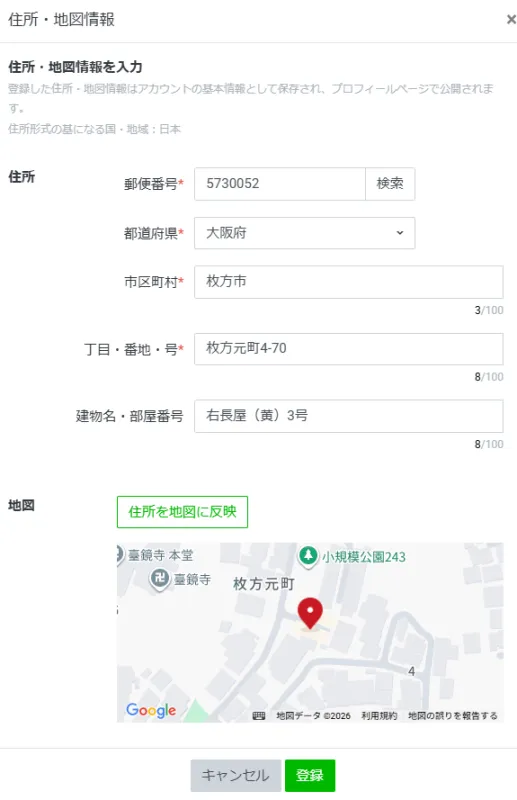
Task: Click the Google logo on map
Action: click(151, 710)
